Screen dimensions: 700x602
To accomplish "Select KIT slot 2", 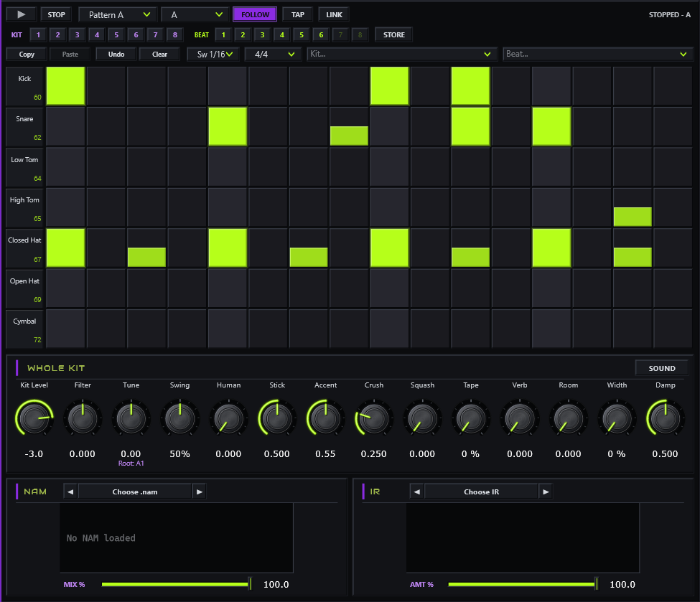I will coord(57,34).
